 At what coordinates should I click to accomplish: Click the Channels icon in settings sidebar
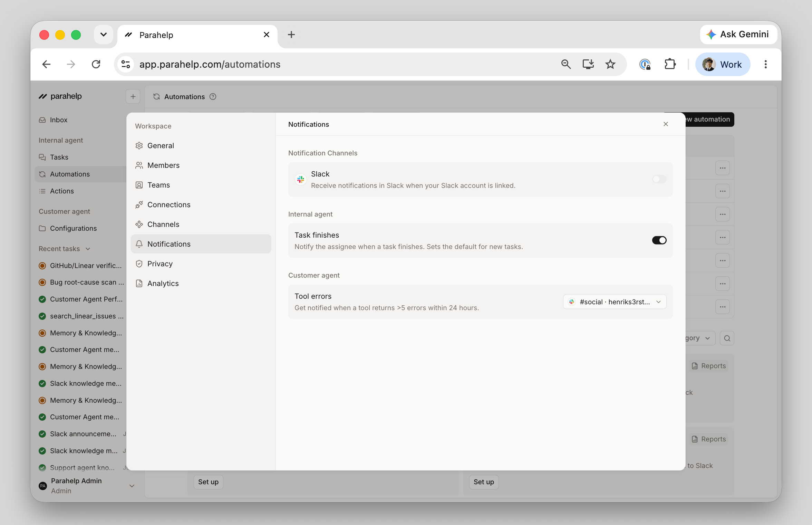[139, 225]
